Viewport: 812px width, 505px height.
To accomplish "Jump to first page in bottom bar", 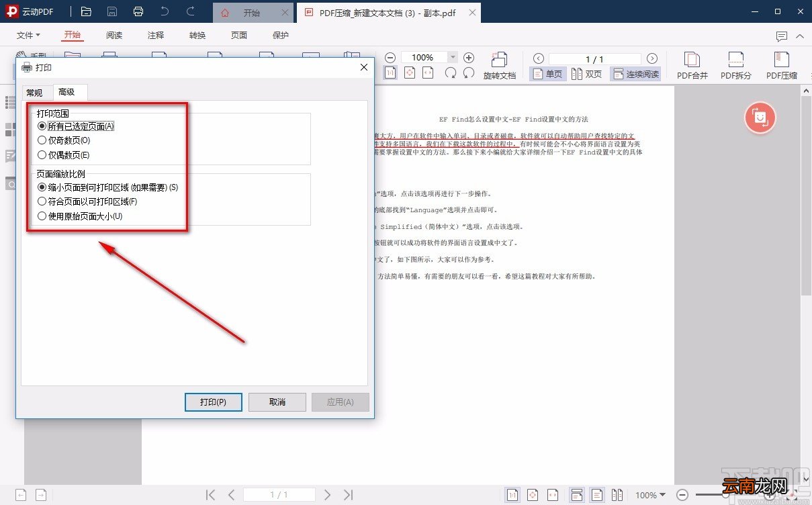I will click(210, 495).
